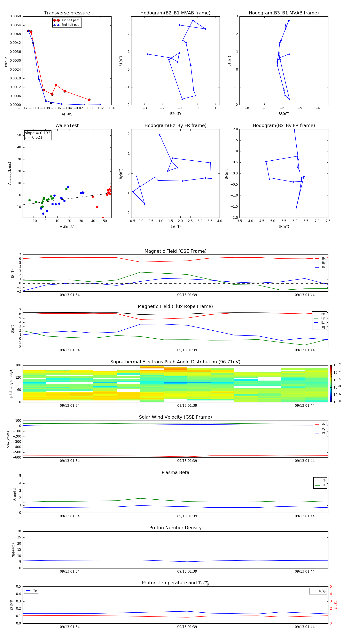Click the "Bz(nT)" axis label under hodogram
This screenshot has width=351, height=644.
tap(175, 227)
